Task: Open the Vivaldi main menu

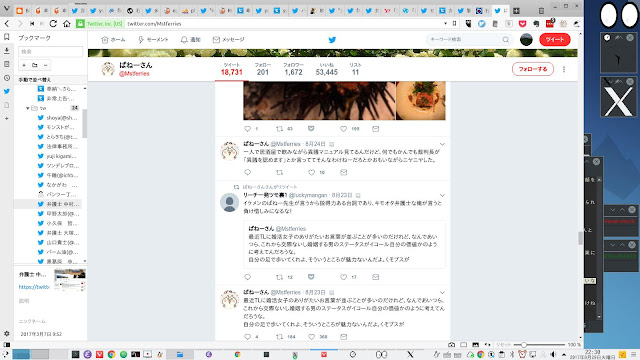Action: click(7, 8)
